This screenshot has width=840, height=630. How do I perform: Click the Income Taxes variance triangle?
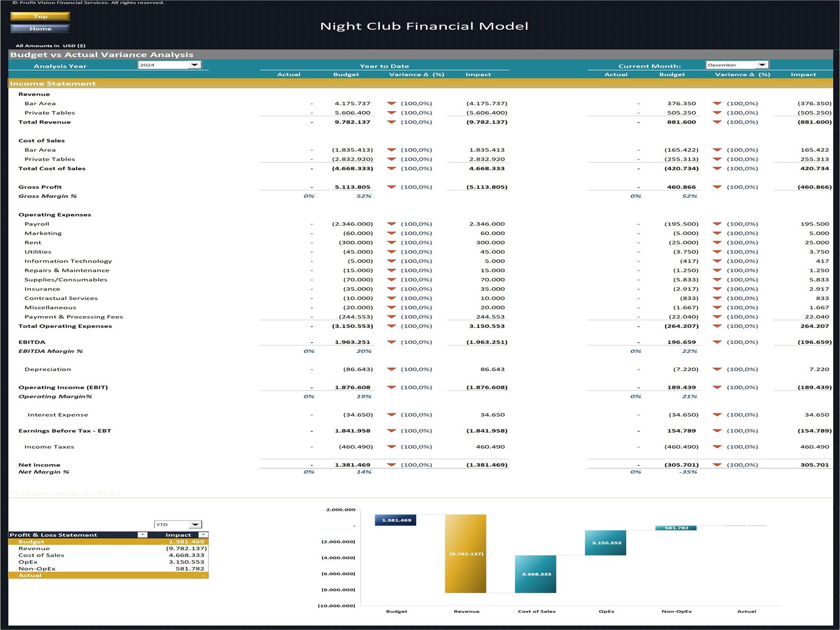391,447
